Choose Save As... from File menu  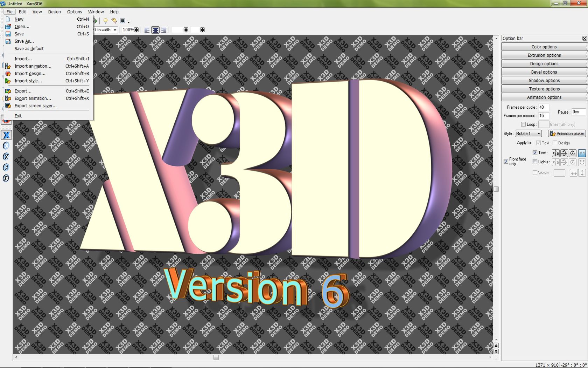(x=48, y=41)
